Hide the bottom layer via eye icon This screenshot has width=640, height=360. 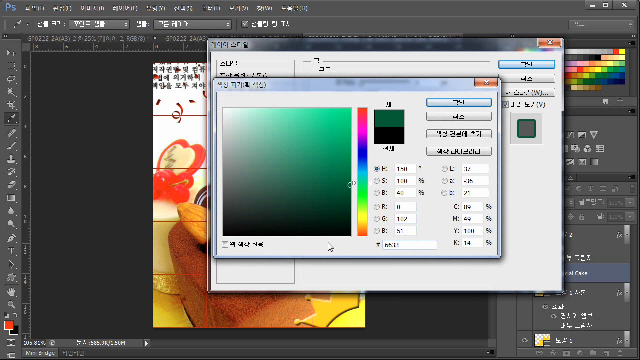[525, 340]
